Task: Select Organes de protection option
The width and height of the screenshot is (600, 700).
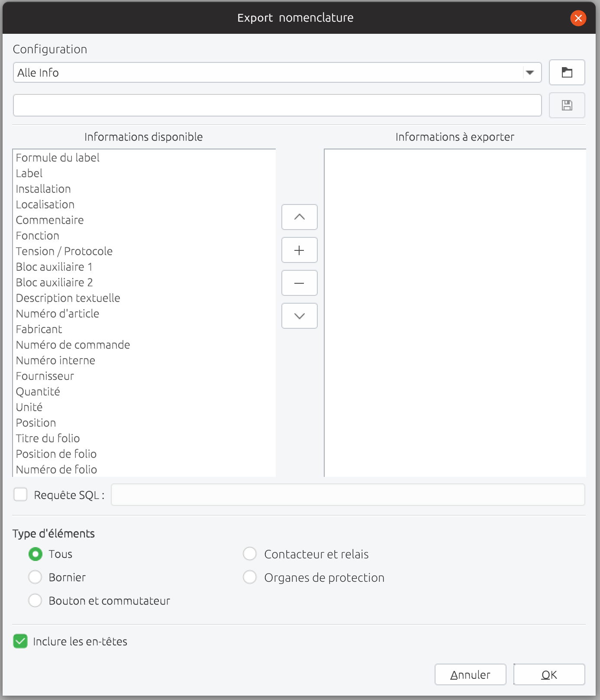Action: (x=250, y=577)
